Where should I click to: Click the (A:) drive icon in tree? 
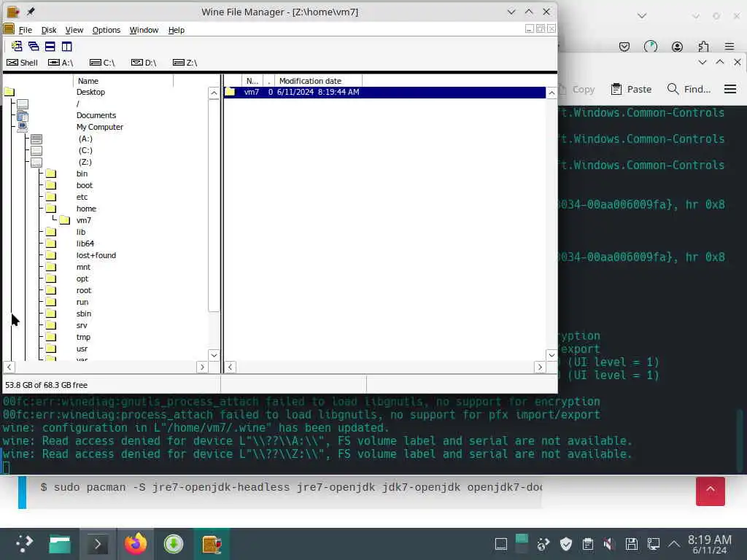pos(36,139)
